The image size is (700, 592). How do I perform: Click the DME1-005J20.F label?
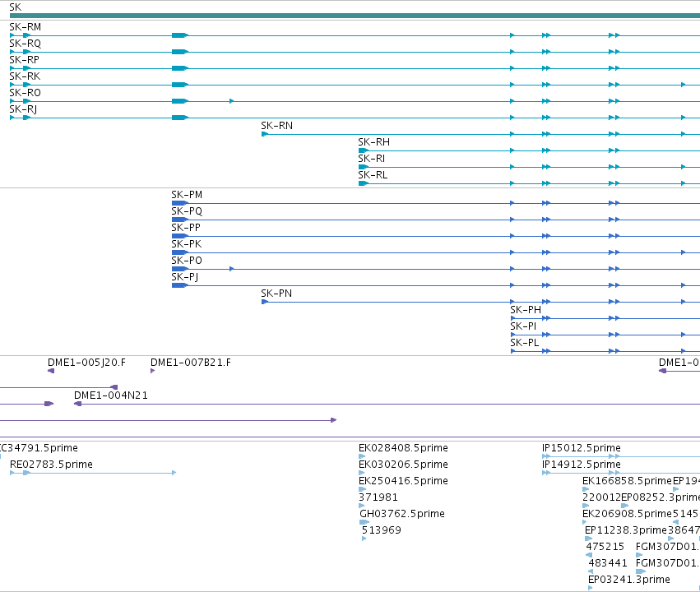[x=86, y=363]
